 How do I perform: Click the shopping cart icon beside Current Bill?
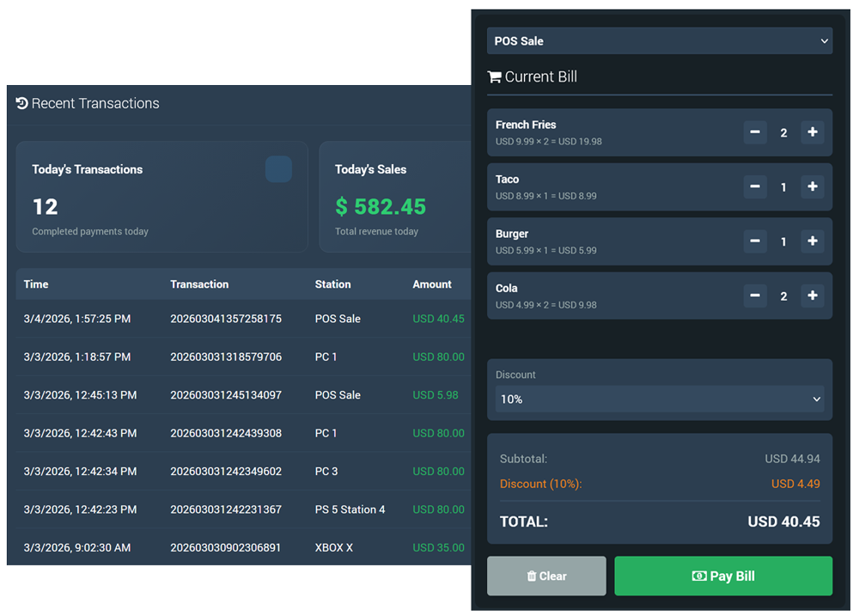pos(494,77)
